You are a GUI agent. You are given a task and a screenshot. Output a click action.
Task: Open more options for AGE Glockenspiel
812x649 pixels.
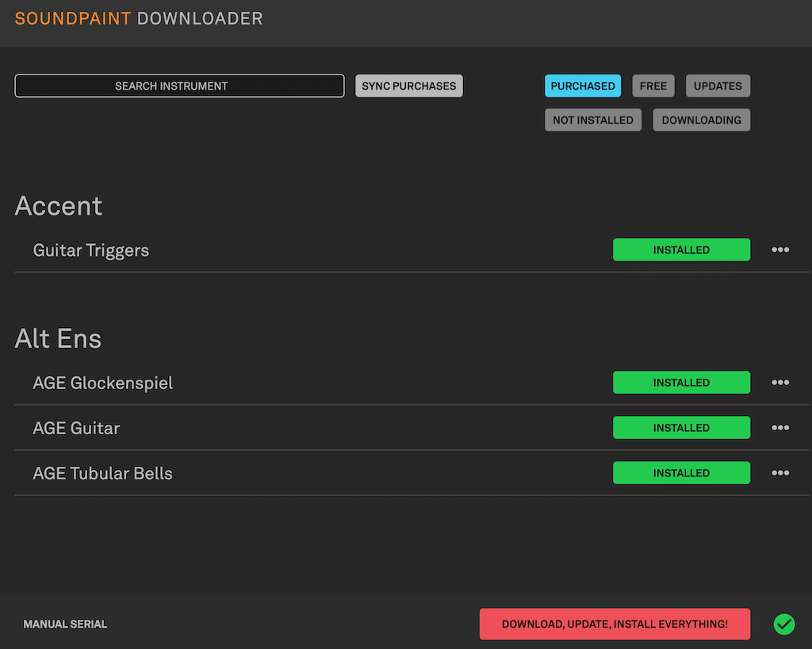tap(780, 383)
